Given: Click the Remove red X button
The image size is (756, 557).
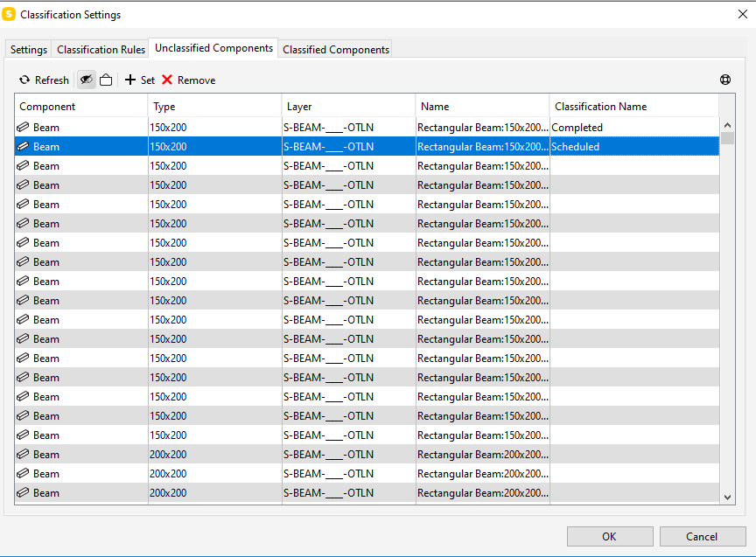Looking at the screenshot, I should [x=188, y=80].
